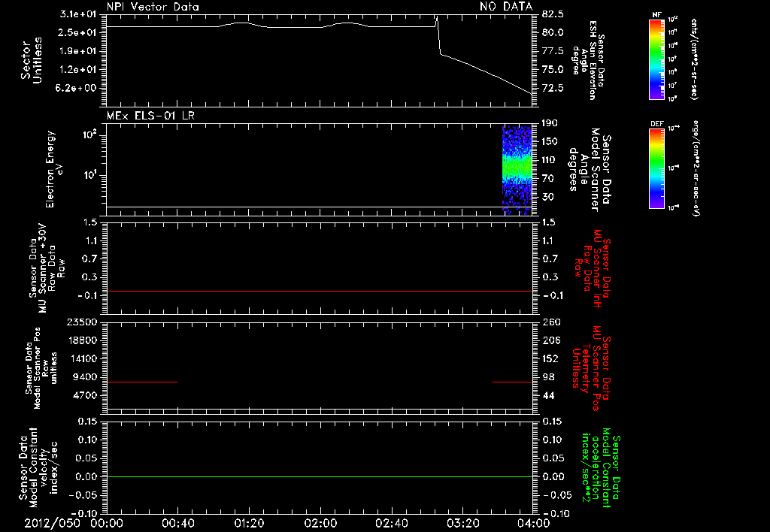Click the '23500' scanner position tick label
This screenshot has height=532, width=770.
point(82,322)
